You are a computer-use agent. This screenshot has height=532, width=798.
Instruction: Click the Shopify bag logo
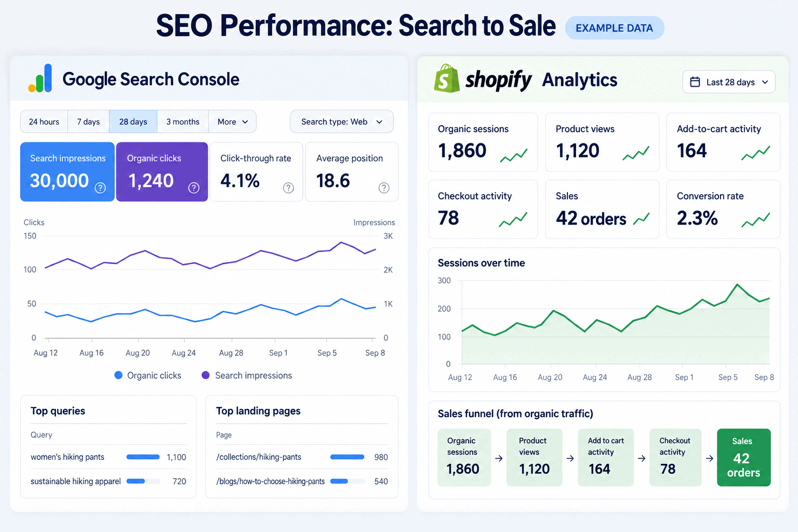click(x=447, y=78)
